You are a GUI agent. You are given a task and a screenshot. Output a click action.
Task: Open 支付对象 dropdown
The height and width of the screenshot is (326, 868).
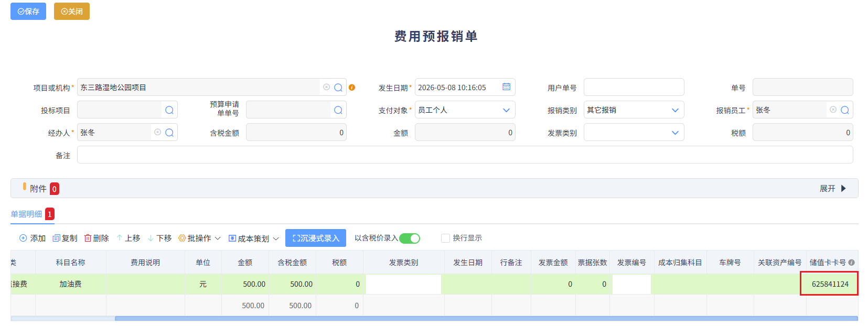click(x=506, y=110)
